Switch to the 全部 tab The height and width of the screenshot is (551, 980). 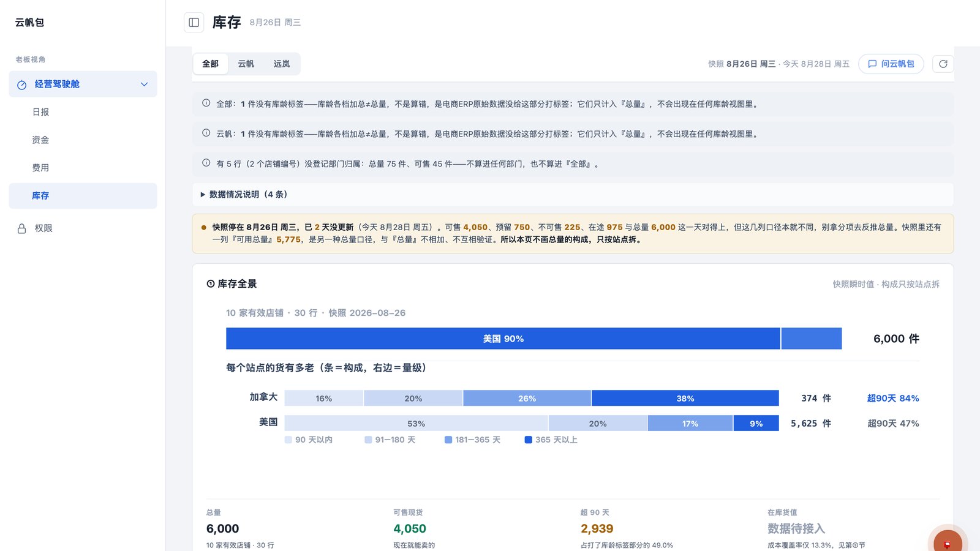click(211, 64)
